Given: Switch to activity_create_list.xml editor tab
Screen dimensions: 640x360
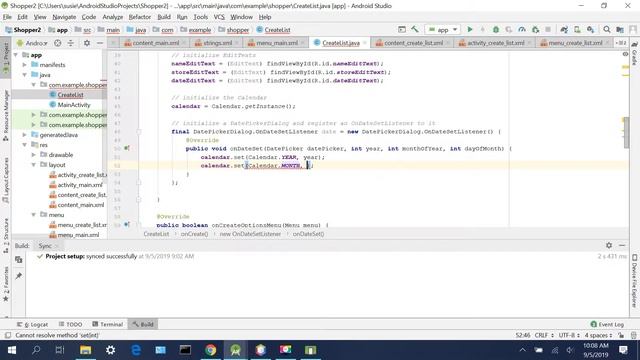Looking at the screenshot, I should [496, 43].
